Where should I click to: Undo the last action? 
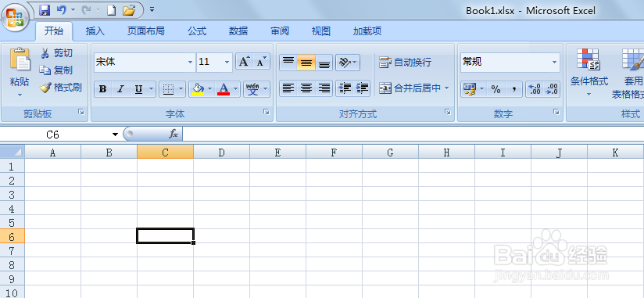pyautogui.click(x=62, y=10)
